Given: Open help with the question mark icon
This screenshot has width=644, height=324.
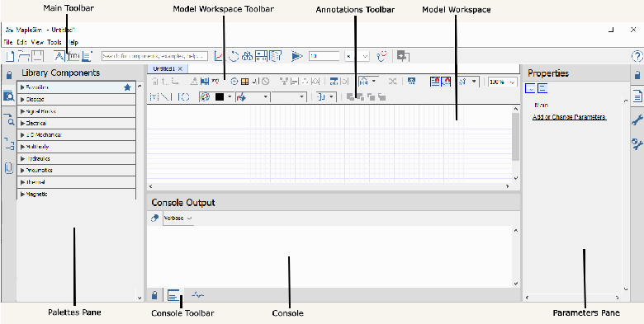Looking at the screenshot, I should click(637, 56).
